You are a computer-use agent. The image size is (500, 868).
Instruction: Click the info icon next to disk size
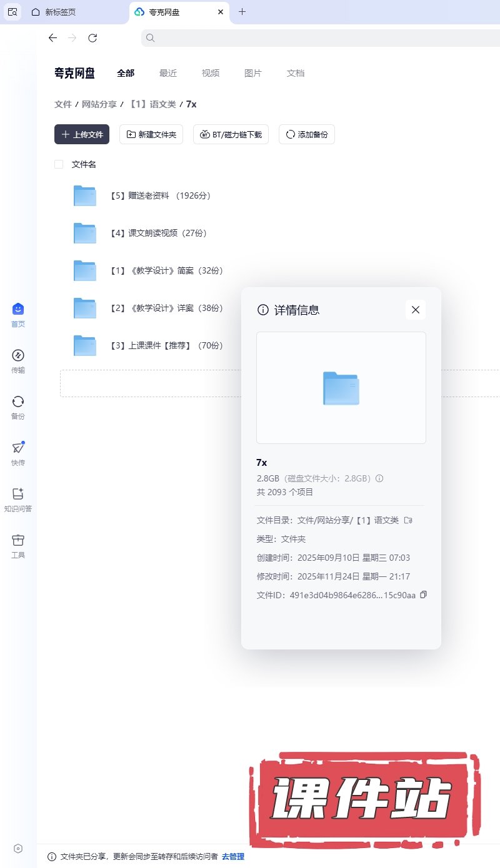coord(379,479)
